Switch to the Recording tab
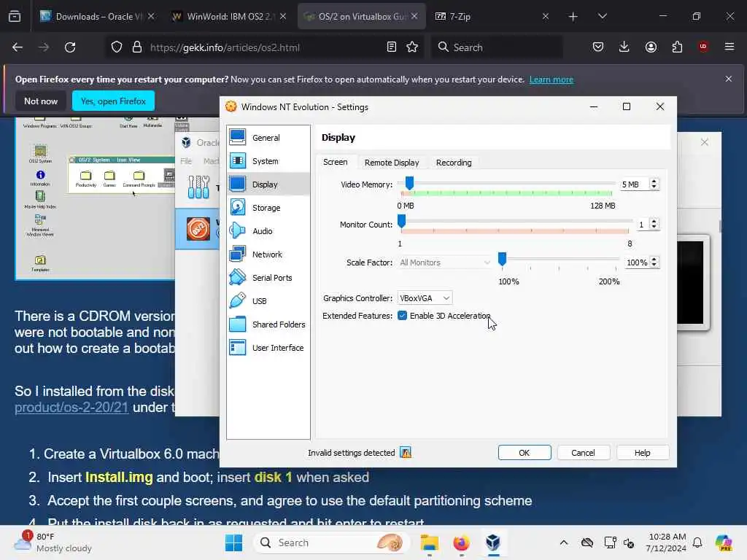Viewport: 747px width, 560px height. tap(454, 163)
